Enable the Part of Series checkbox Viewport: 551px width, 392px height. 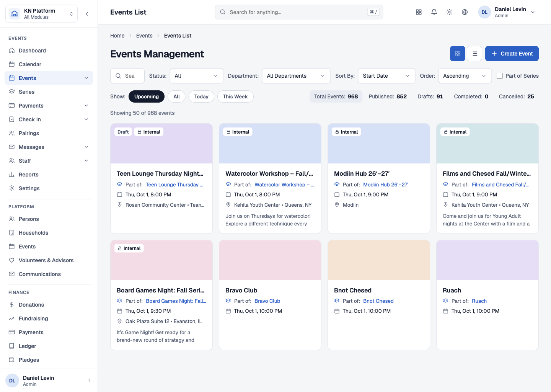[500, 76]
